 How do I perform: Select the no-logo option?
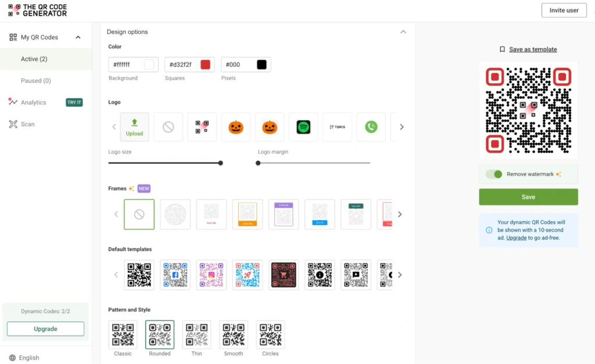click(x=168, y=127)
